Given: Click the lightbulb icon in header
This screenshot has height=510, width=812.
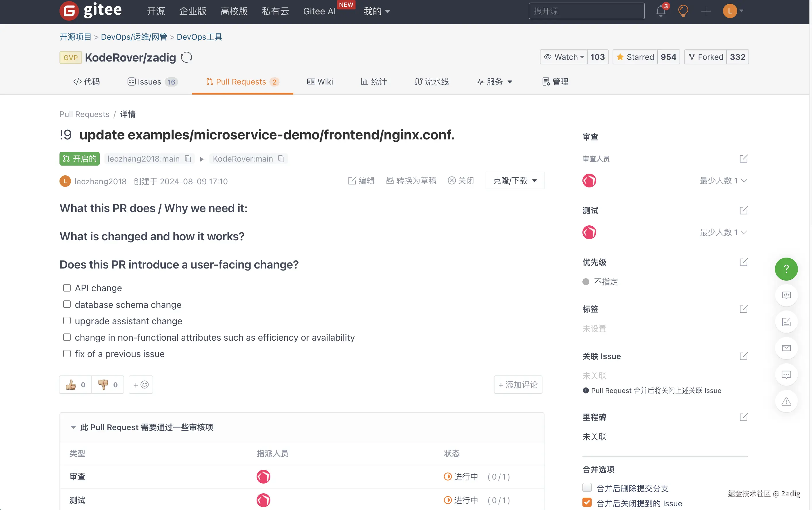Looking at the screenshot, I should click(x=683, y=11).
